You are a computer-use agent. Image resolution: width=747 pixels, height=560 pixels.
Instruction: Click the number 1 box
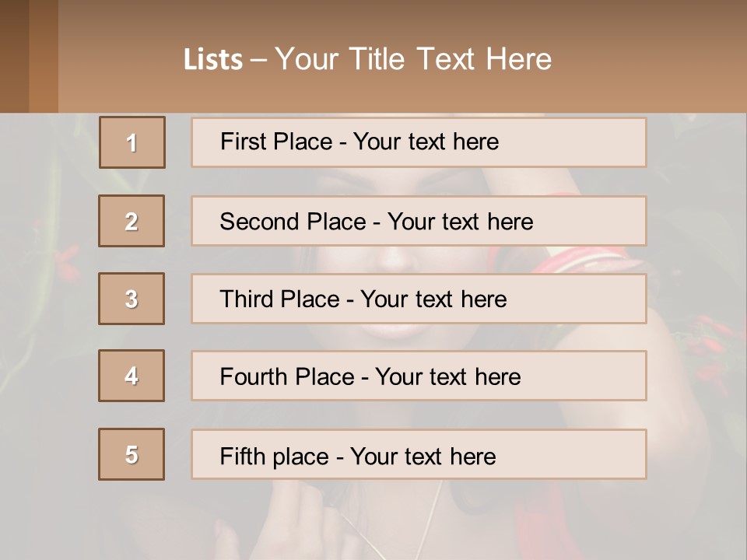pos(132,142)
